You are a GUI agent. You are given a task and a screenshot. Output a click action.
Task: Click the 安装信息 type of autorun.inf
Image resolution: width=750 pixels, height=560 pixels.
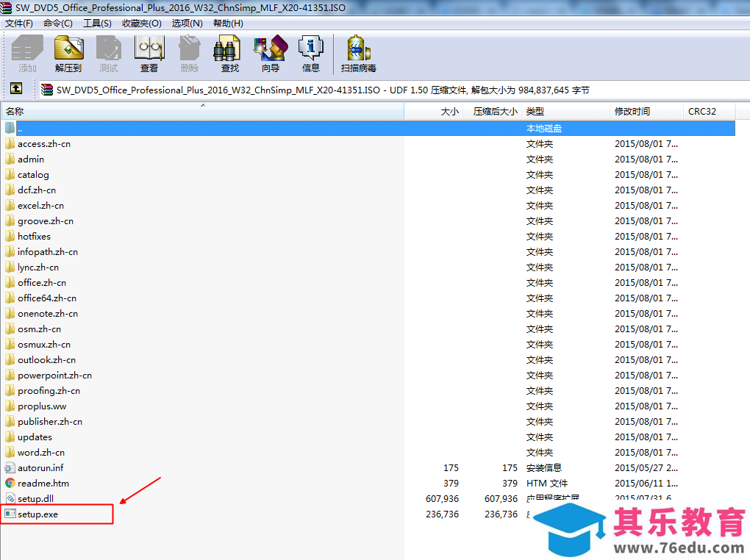click(544, 467)
